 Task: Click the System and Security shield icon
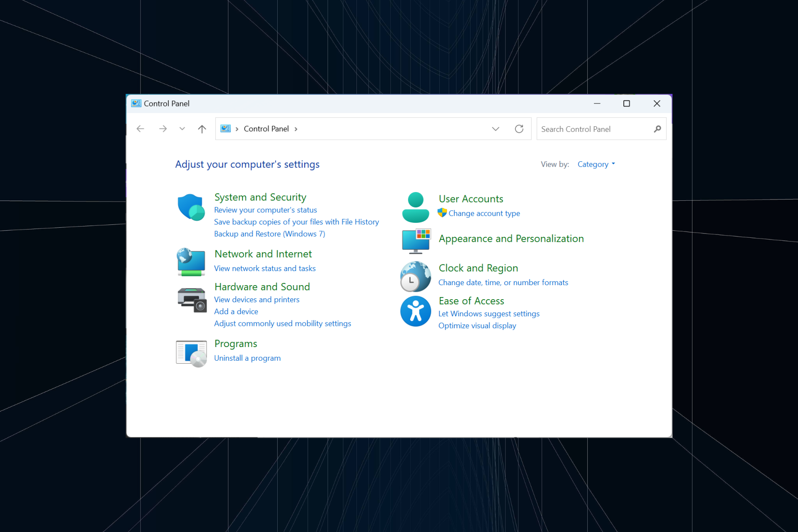(191, 207)
